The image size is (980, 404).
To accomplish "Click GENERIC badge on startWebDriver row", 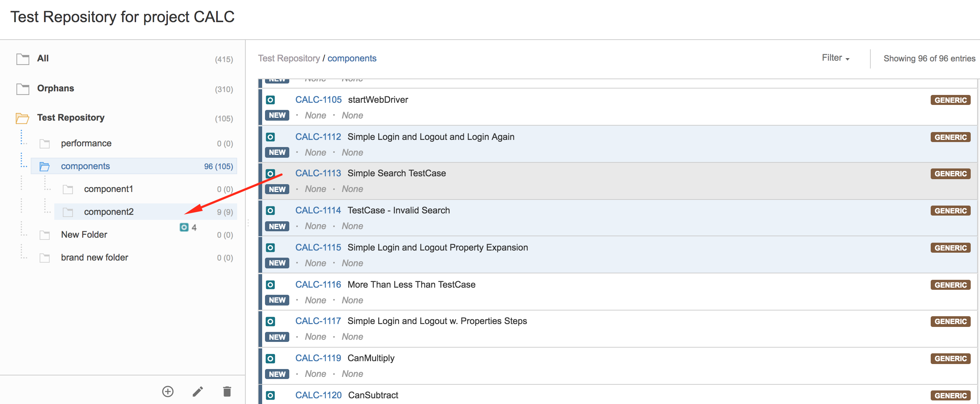I will 950,100.
